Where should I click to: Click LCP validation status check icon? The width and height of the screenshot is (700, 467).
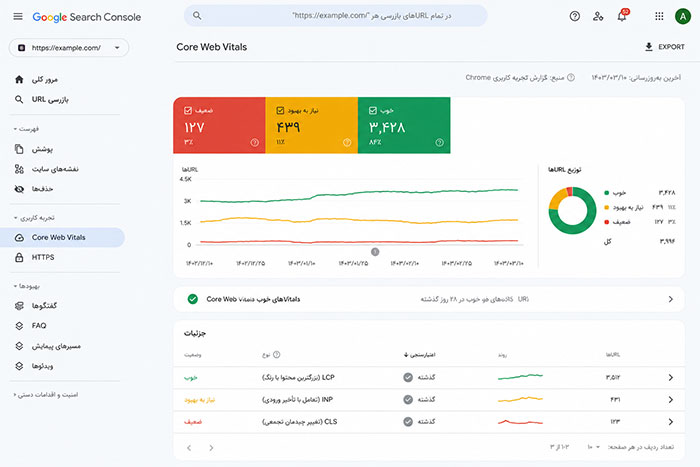408,377
